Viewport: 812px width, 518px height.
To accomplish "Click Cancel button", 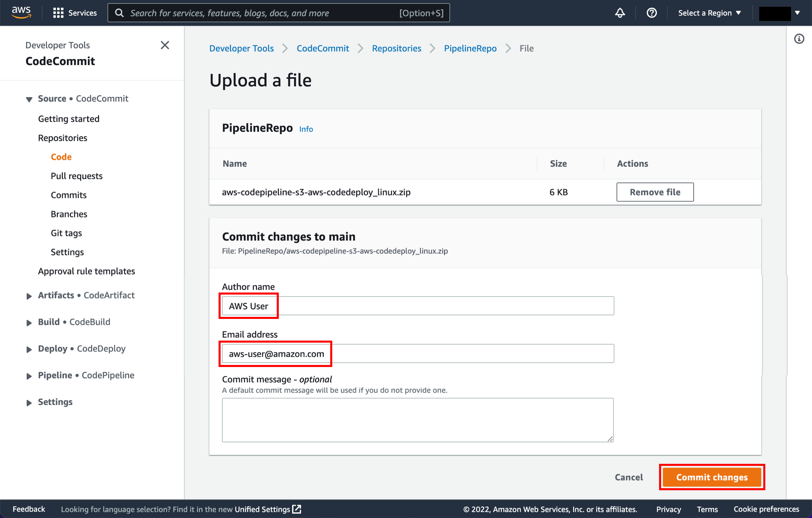I will [x=629, y=477].
